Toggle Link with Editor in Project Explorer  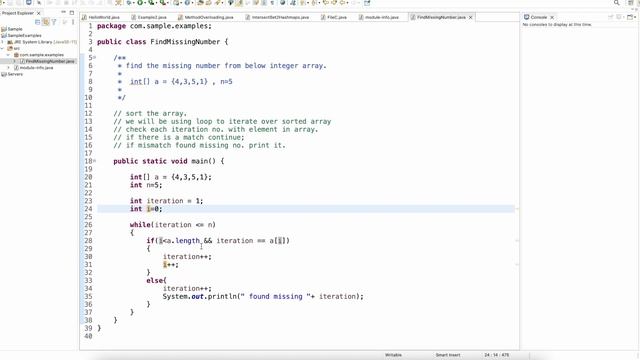click(46, 22)
